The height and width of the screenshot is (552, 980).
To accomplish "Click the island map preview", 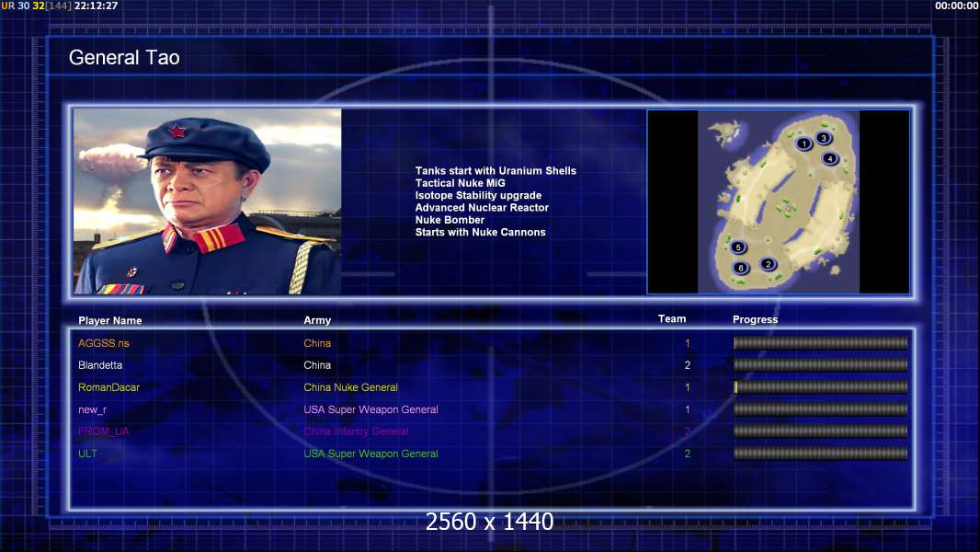I will click(778, 201).
